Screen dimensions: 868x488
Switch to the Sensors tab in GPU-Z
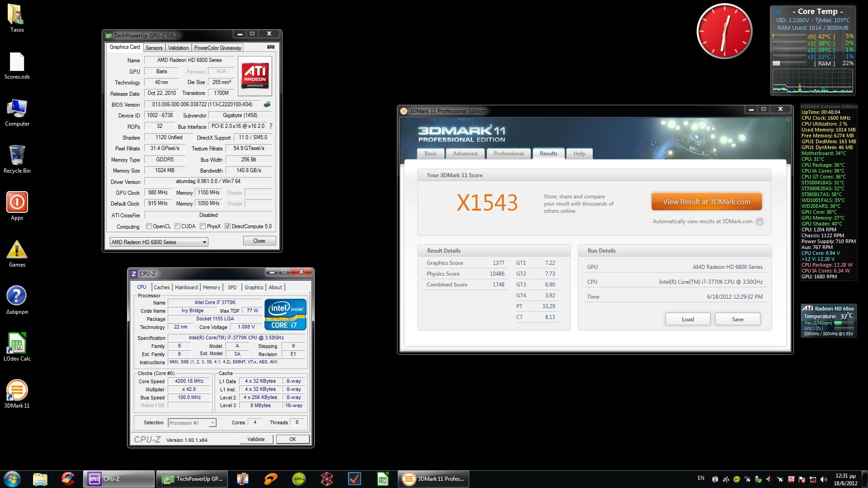click(154, 48)
